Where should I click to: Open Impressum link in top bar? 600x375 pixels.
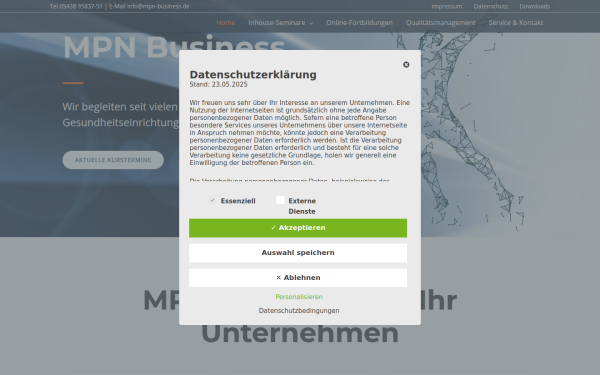(x=447, y=6)
